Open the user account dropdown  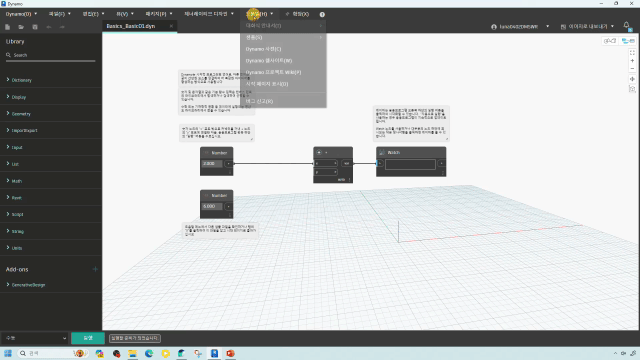coord(547,27)
